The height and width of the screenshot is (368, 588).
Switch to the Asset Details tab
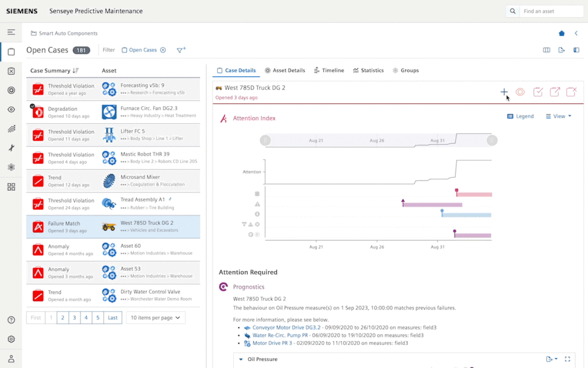285,71
